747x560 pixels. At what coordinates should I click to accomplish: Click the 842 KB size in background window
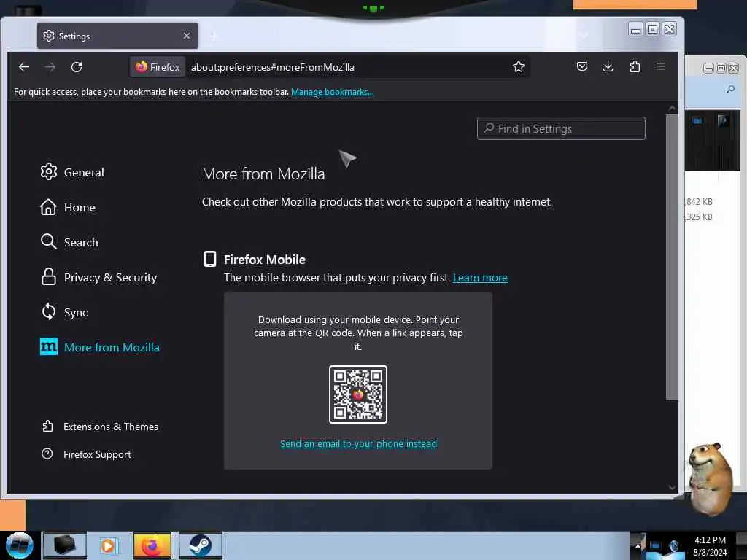(699, 202)
